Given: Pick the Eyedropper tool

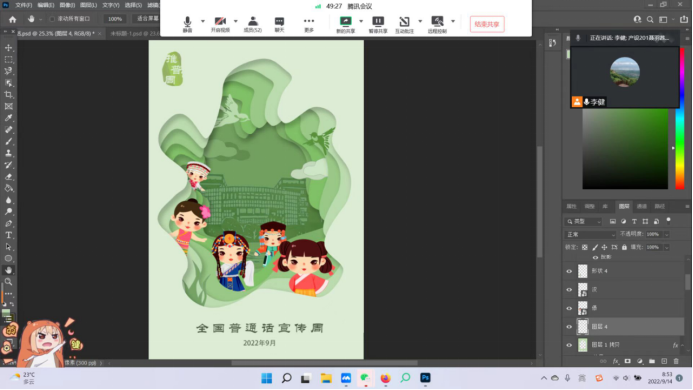Looking at the screenshot, I should [8, 118].
